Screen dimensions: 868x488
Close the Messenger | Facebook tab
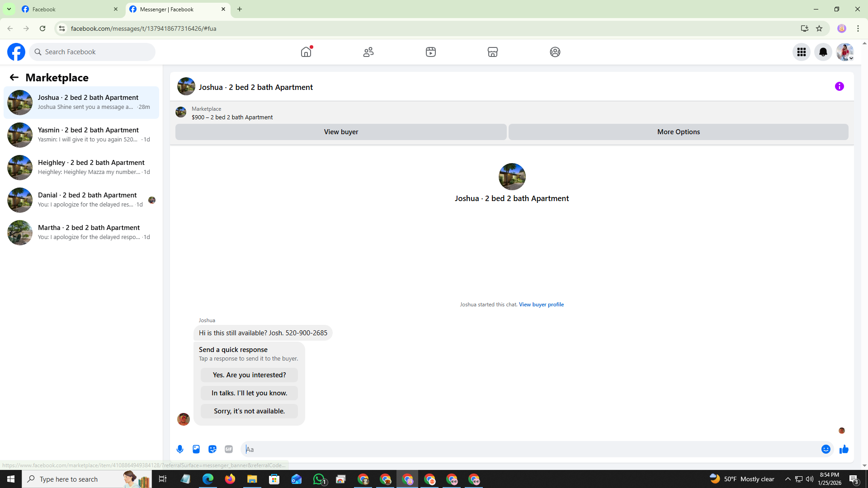coord(223,9)
